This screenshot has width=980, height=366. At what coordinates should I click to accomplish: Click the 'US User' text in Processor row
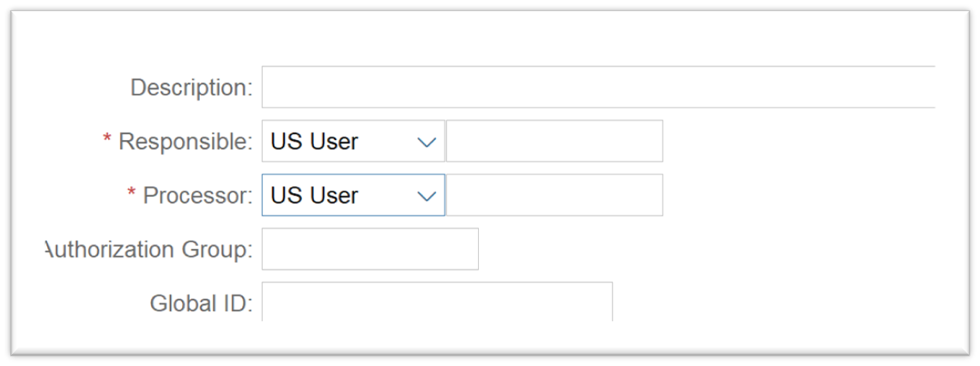314,195
